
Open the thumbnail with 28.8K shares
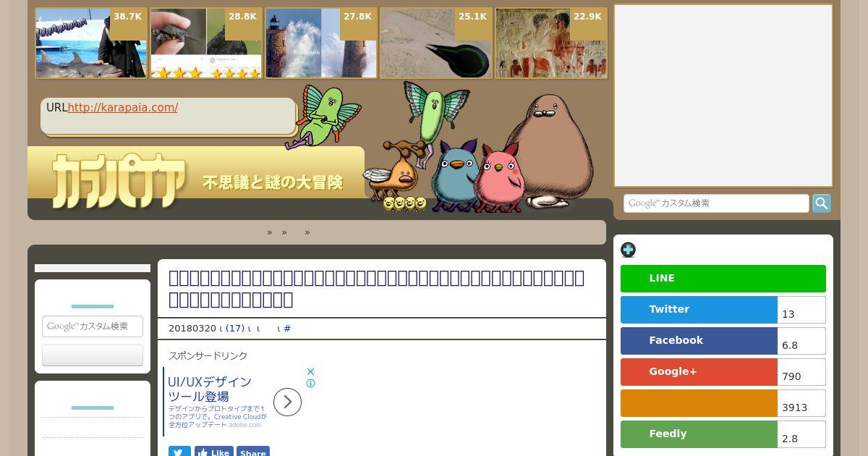pos(206,43)
